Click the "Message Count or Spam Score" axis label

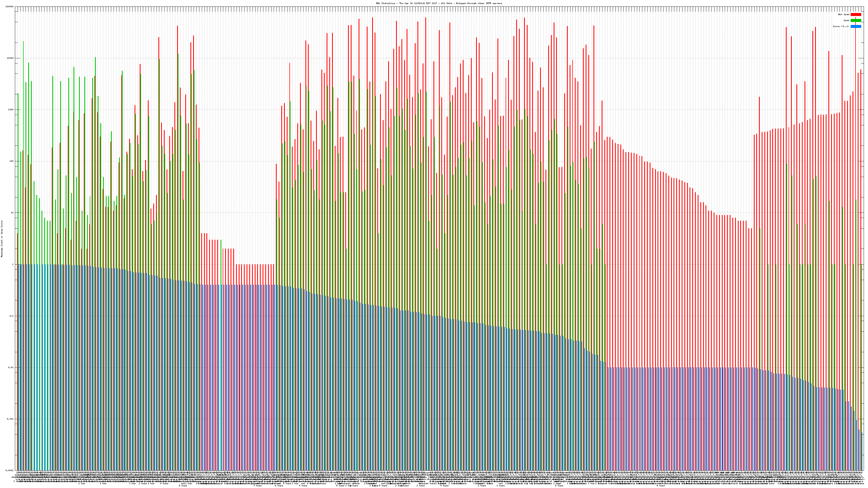pos(2,239)
